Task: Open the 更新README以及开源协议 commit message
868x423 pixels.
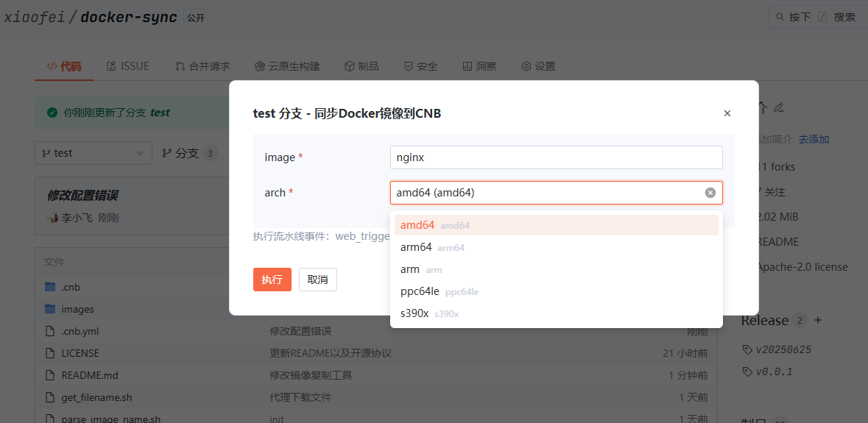Action: pyautogui.click(x=331, y=353)
